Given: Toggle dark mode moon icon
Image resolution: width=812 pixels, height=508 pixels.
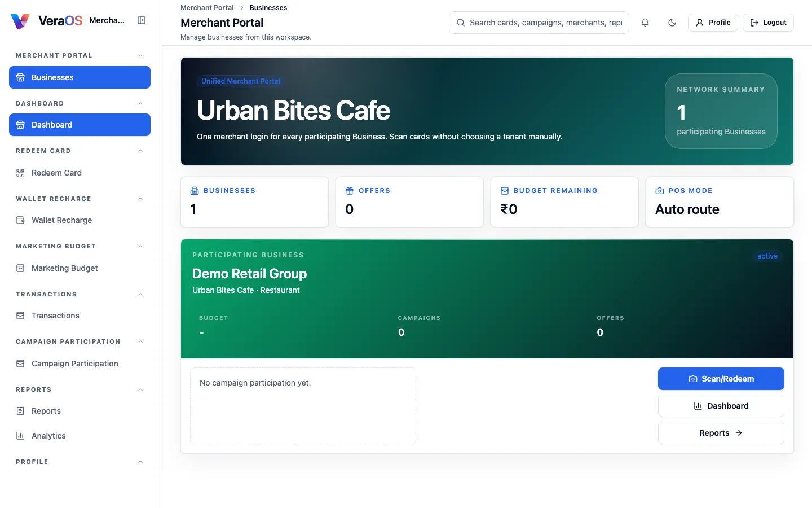Looking at the screenshot, I should (x=672, y=23).
